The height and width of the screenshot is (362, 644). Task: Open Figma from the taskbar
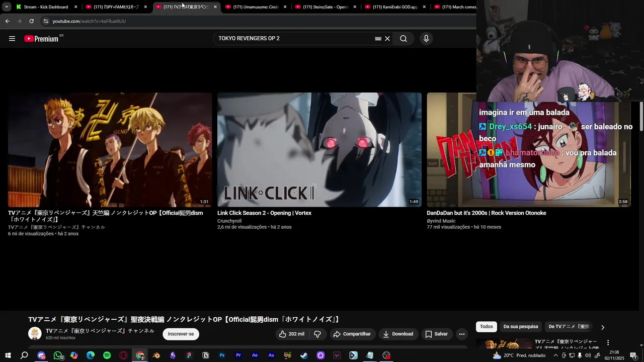click(x=189, y=355)
